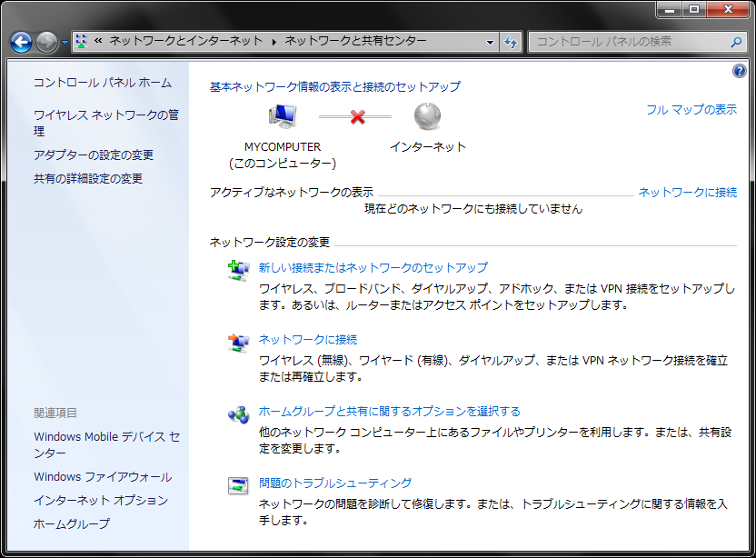The height and width of the screenshot is (558, 756).
Task: Click the connect to network icon
Action: [x=238, y=343]
